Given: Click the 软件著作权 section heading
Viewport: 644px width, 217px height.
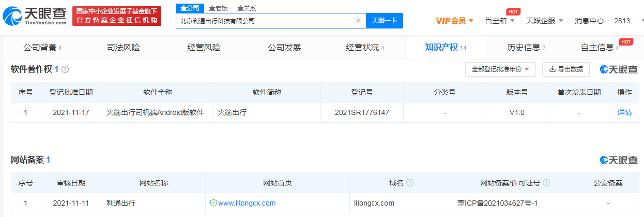Looking at the screenshot, I should pos(32,69).
